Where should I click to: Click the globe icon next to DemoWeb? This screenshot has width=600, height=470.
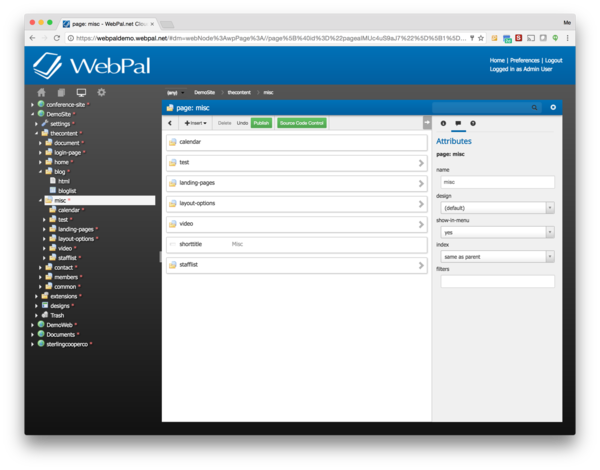click(x=41, y=324)
